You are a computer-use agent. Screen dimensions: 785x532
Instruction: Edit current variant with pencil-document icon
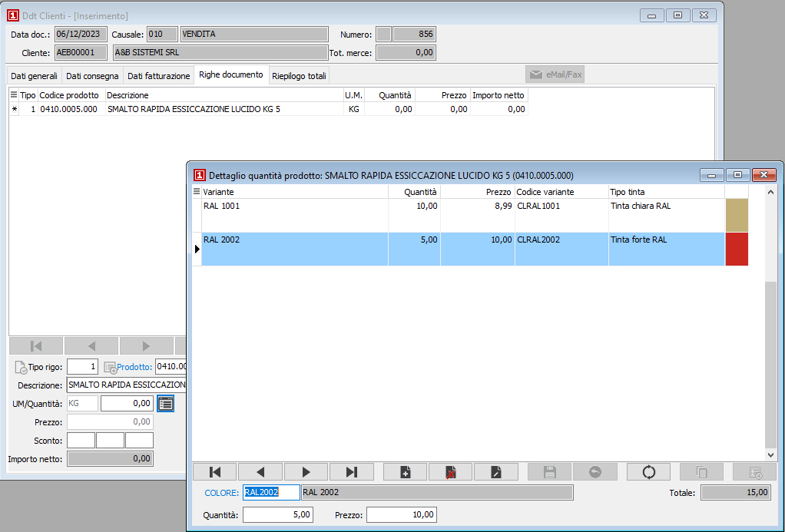coord(495,472)
